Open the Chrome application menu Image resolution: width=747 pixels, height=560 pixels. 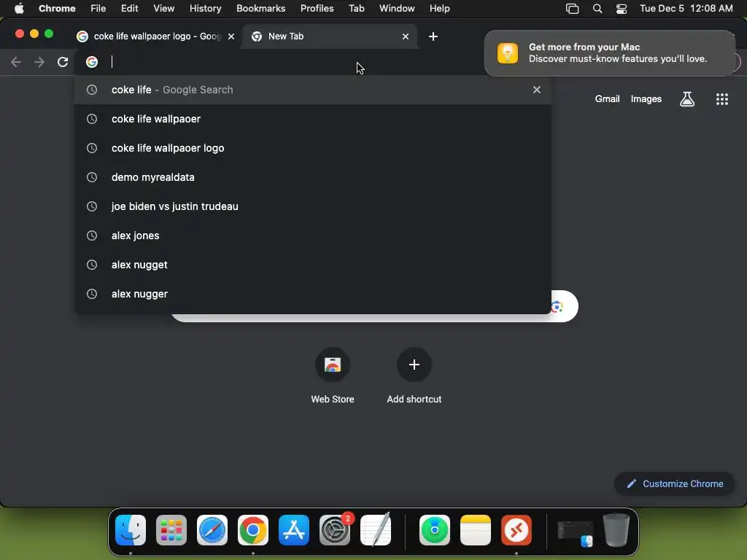point(57,9)
